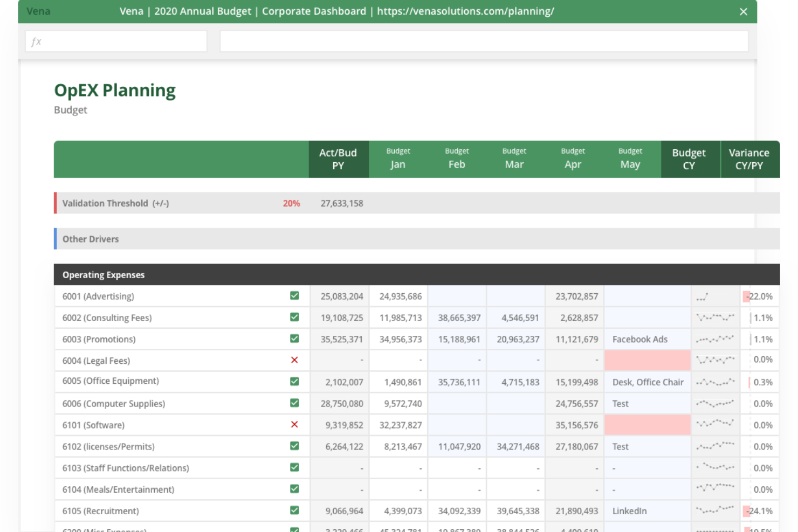Click the 39,645,338 Mar value for Recruitment
Viewport: 798px width, 532px height.
pyautogui.click(x=518, y=511)
